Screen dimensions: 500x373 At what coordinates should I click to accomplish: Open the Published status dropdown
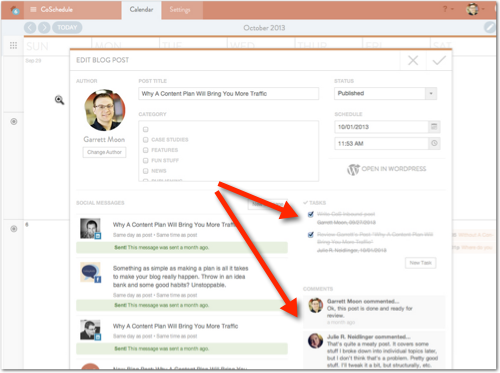pos(385,93)
